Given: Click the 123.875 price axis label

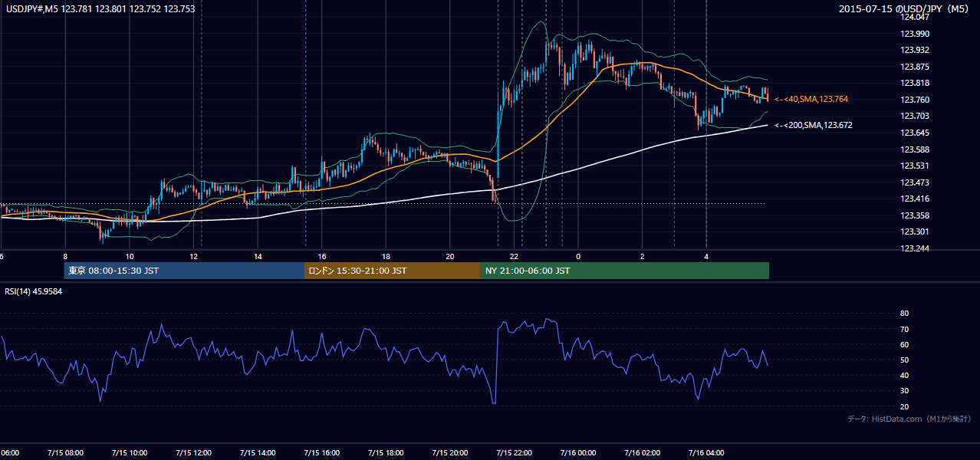Looking at the screenshot, I should tap(914, 67).
